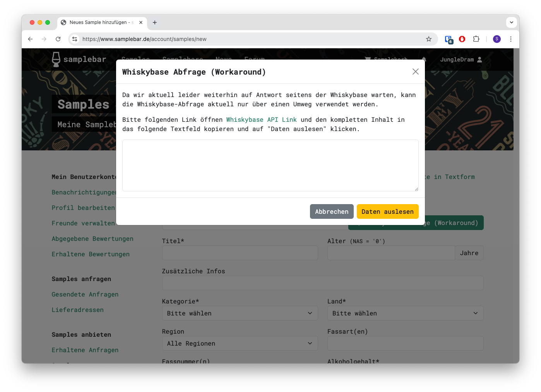Expand the Land dropdown
The image size is (541, 392).
(405, 313)
